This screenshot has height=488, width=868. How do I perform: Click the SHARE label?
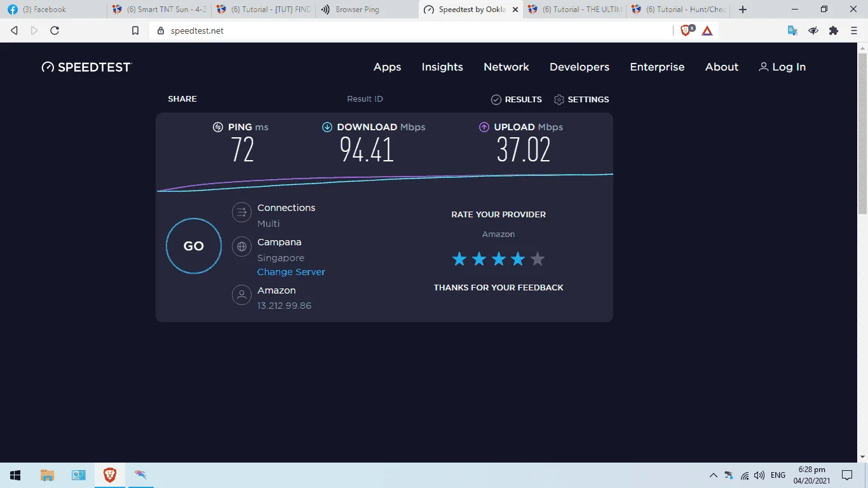(x=182, y=99)
